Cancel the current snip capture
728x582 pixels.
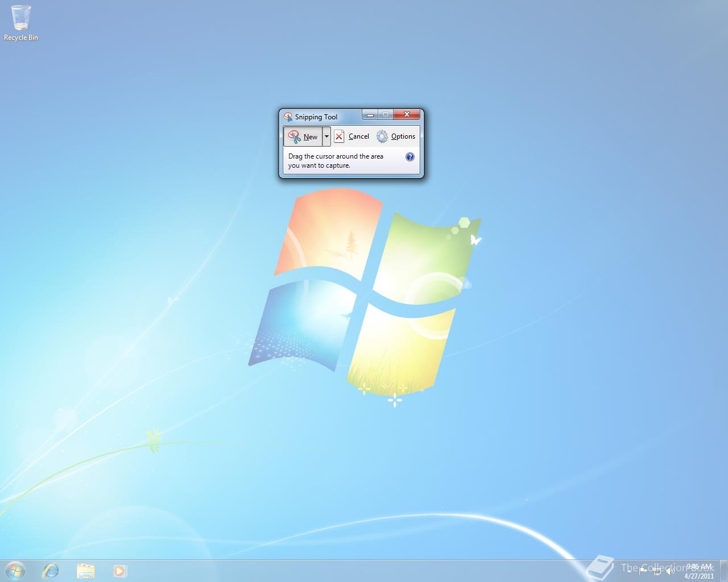point(358,136)
